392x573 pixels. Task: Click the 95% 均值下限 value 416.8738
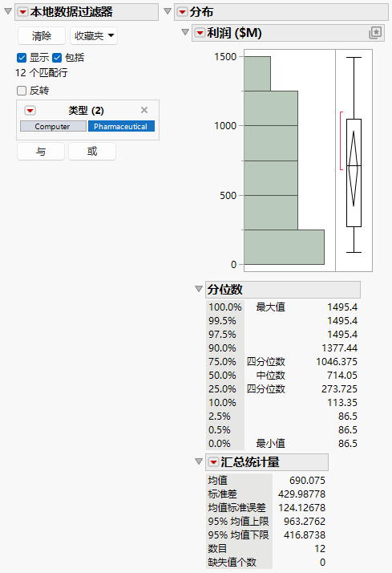pyautogui.click(x=305, y=535)
